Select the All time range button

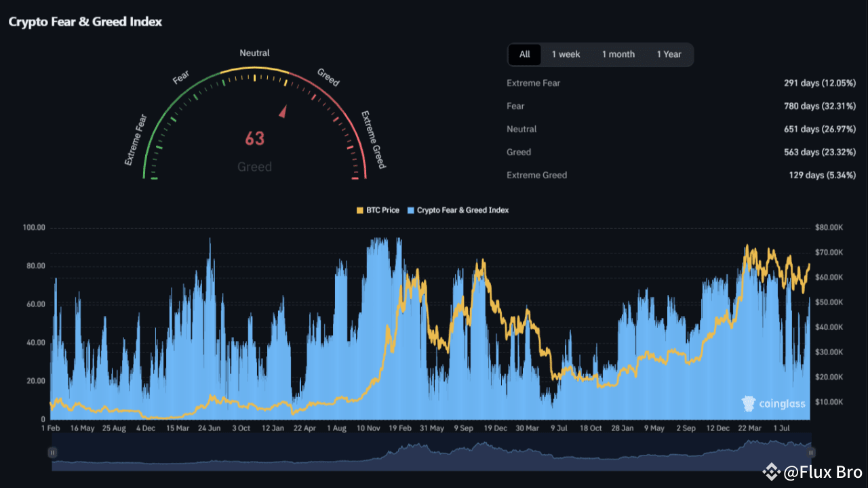[x=525, y=54]
